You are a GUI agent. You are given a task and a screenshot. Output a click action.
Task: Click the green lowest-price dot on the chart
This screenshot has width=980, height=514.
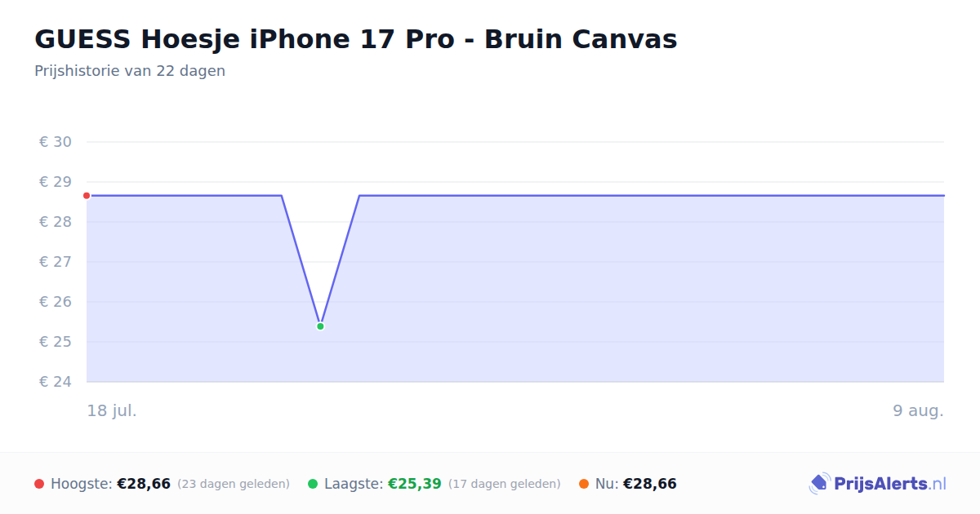point(320,326)
